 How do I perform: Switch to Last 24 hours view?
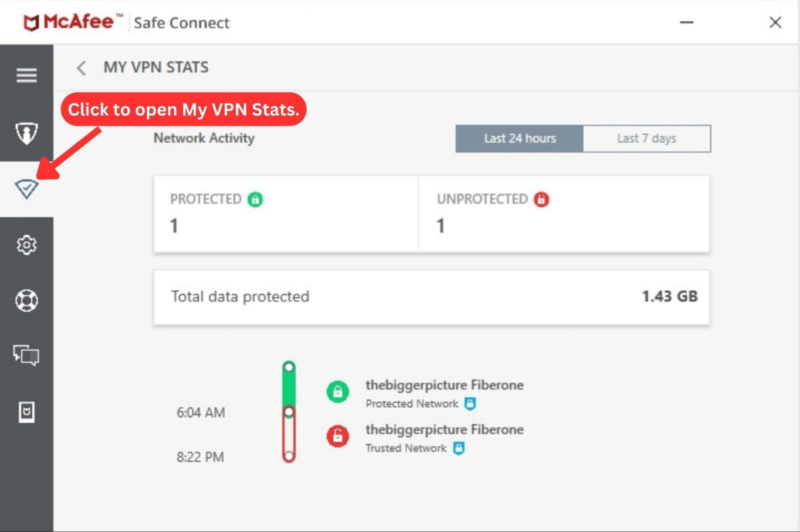[519, 139]
